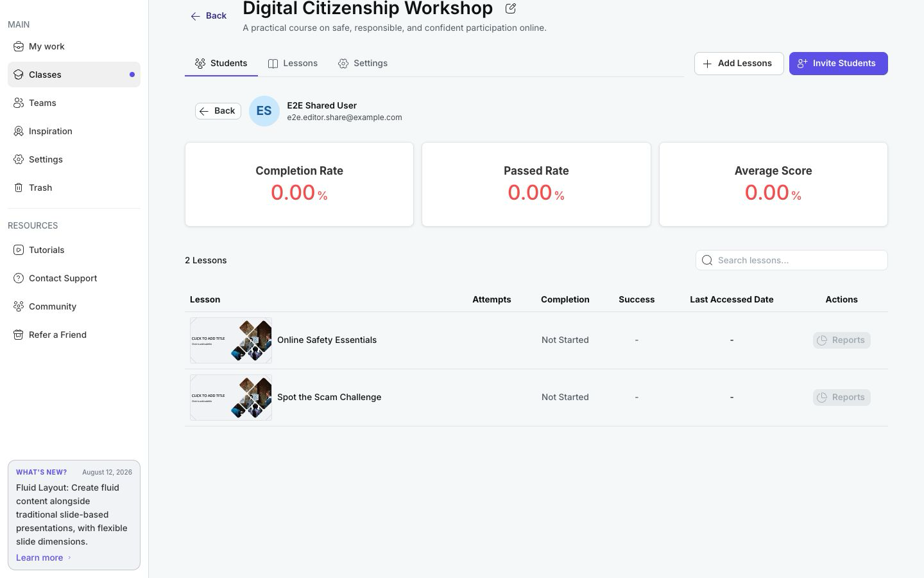Click the Completion column header
Screen dimensions: 924x578
(x=565, y=299)
